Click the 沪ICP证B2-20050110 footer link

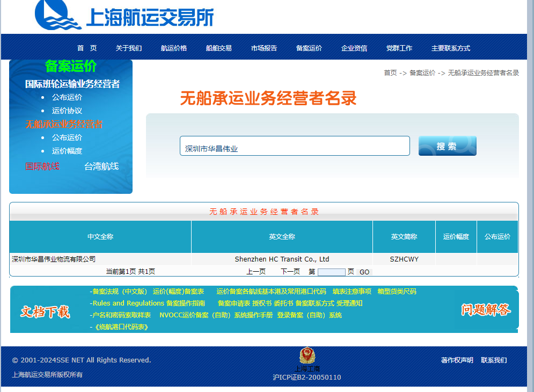[307, 378]
